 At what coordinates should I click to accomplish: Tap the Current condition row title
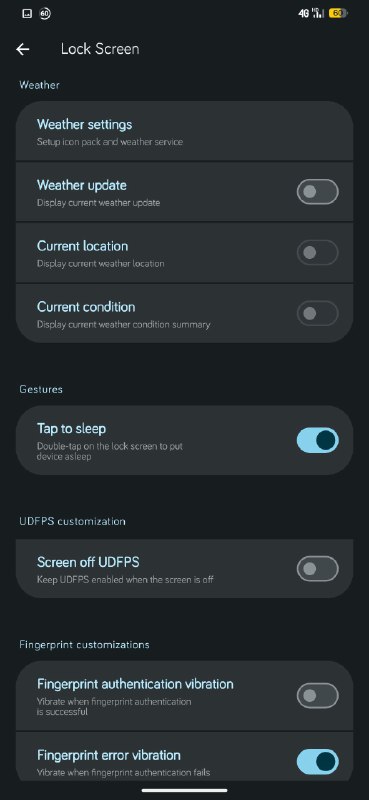click(x=86, y=307)
